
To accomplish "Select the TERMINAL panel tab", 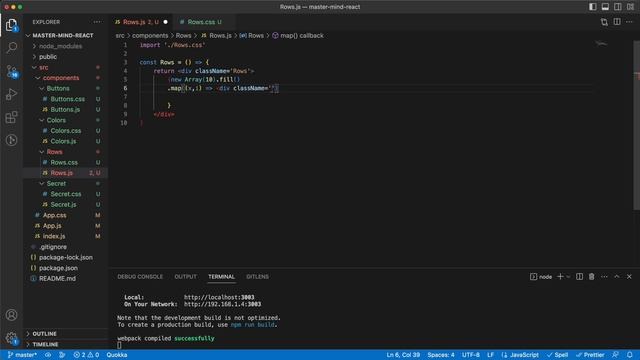I will pos(221,277).
